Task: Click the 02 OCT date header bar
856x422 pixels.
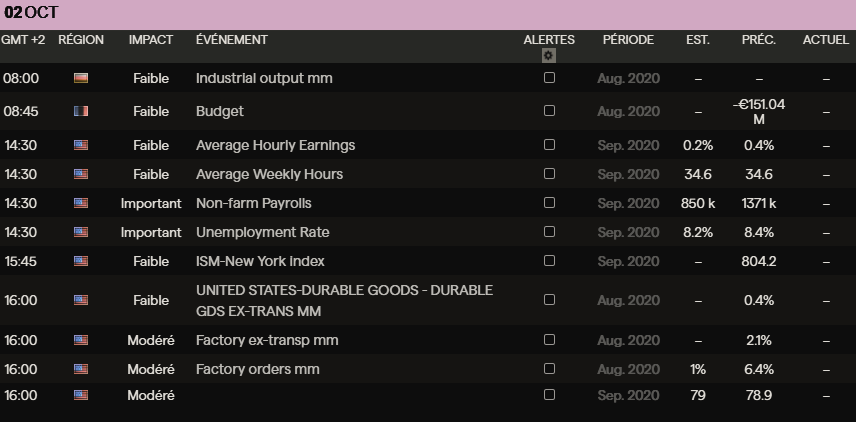Action: tap(428, 14)
